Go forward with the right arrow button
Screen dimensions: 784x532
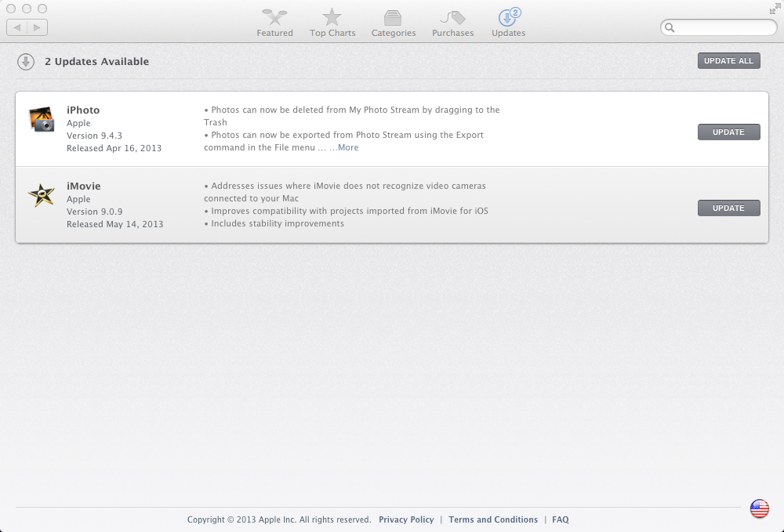(x=37, y=27)
